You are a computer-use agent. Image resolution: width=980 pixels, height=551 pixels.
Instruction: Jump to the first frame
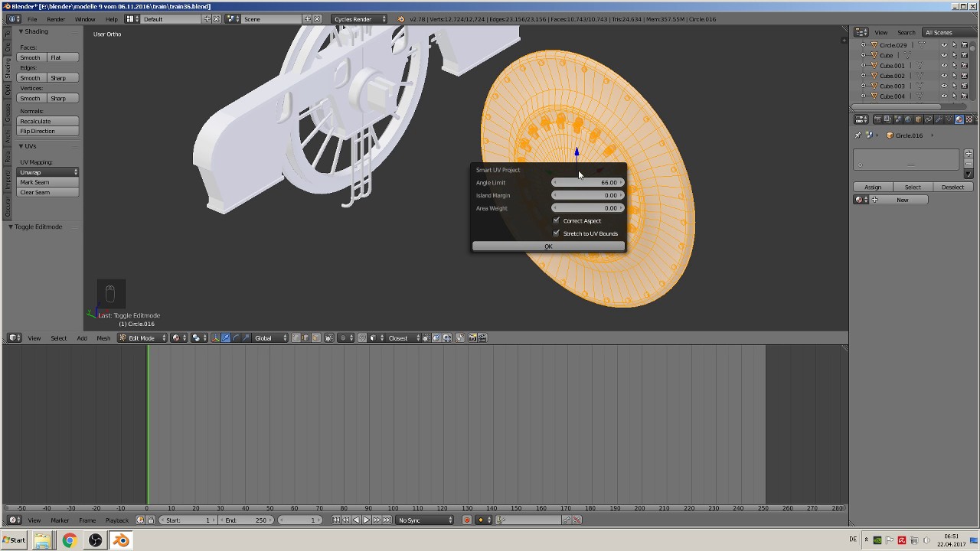[x=336, y=520]
